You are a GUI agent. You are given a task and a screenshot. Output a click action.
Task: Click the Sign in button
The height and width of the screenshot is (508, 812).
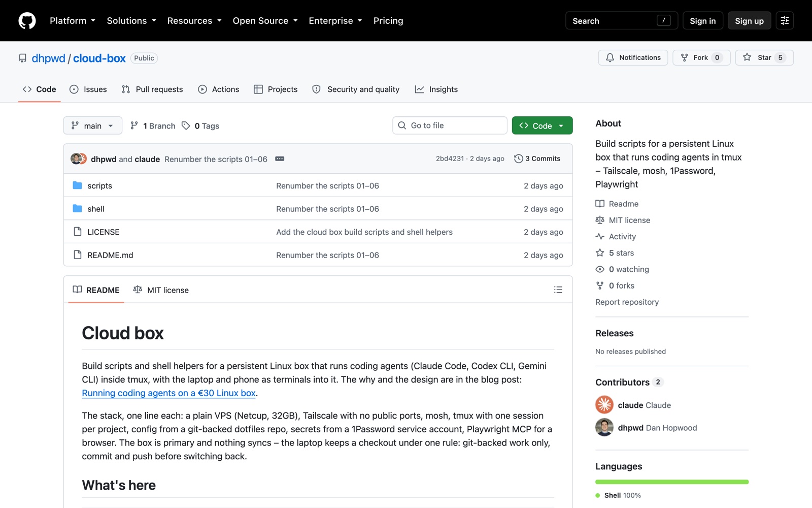tap(703, 21)
